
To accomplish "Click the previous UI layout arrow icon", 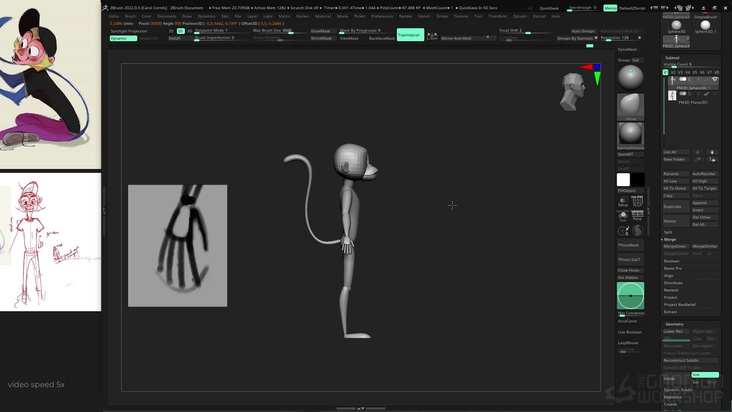I will 654,8.
